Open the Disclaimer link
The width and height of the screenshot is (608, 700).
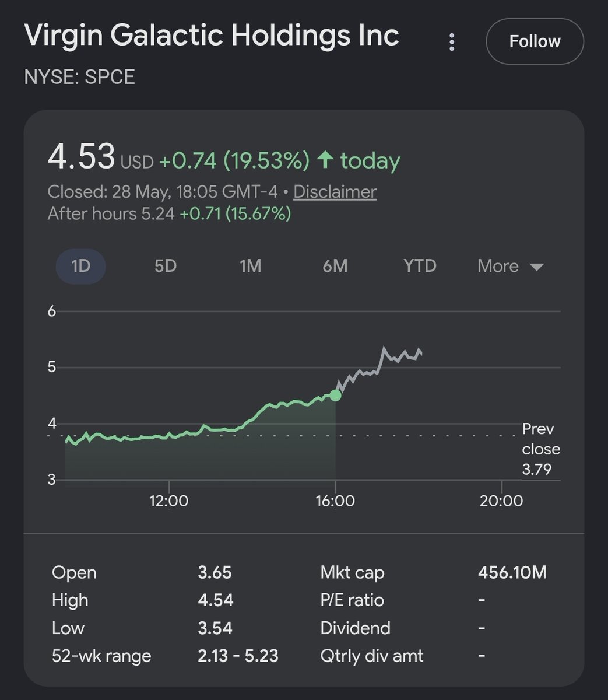[x=335, y=192]
